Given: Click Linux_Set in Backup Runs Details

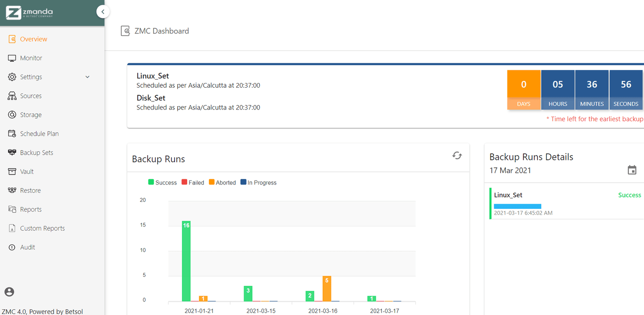Looking at the screenshot, I should [x=508, y=195].
